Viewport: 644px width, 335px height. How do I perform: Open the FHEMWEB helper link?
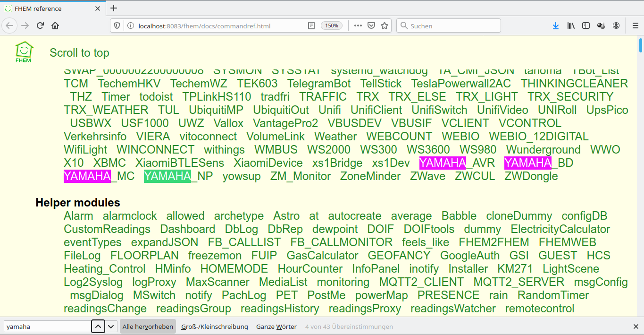click(x=568, y=242)
